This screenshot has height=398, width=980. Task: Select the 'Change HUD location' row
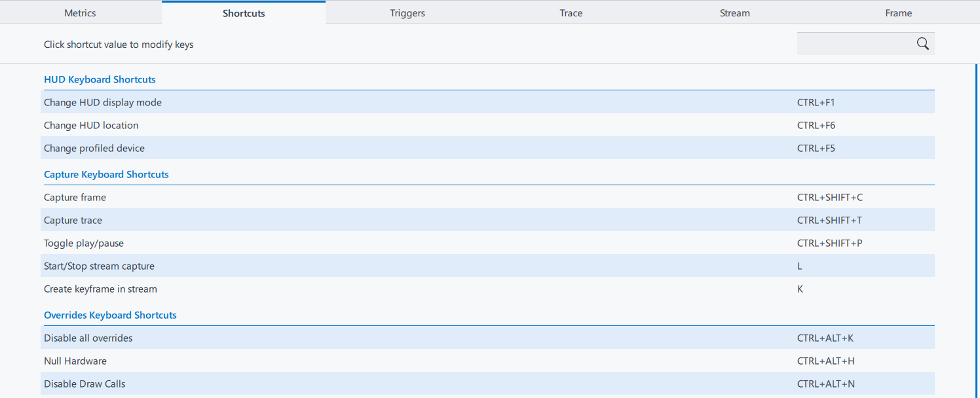pos(487,125)
